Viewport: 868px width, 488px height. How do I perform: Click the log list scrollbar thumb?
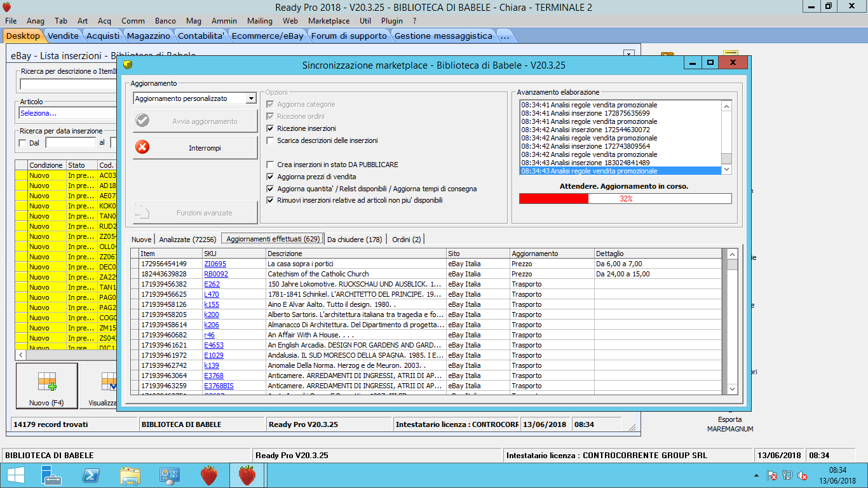point(727,159)
